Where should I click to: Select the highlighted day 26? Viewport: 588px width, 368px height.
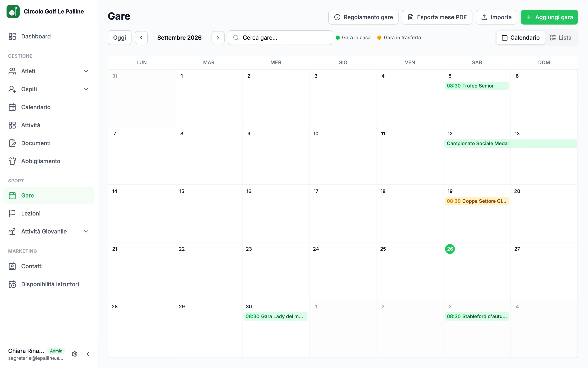450,249
